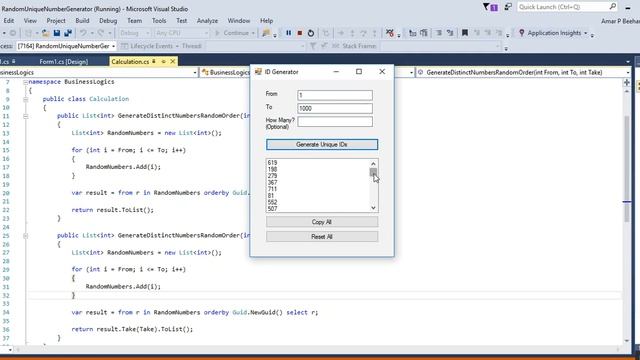
Task: Click the Copy All button
Action: click(322, 222)
